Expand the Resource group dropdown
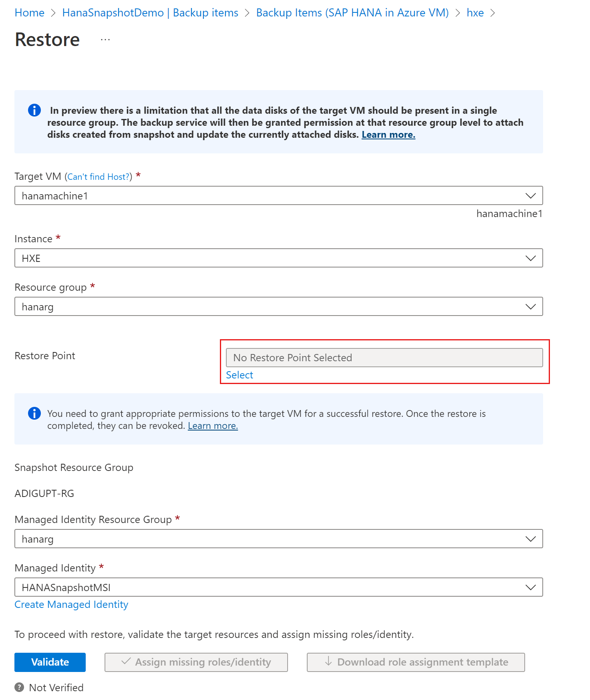590x700 pixels. click(x=531, y=306)
